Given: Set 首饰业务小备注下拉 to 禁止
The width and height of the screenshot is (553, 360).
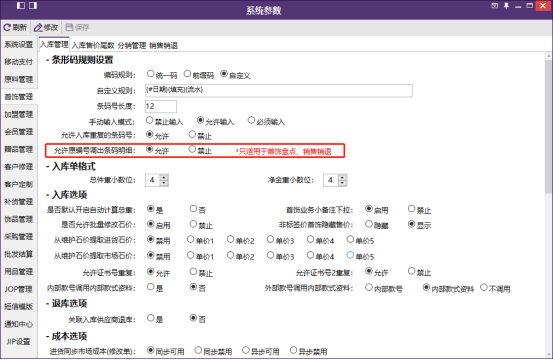Looking at the screenshot, I should 412,209.
